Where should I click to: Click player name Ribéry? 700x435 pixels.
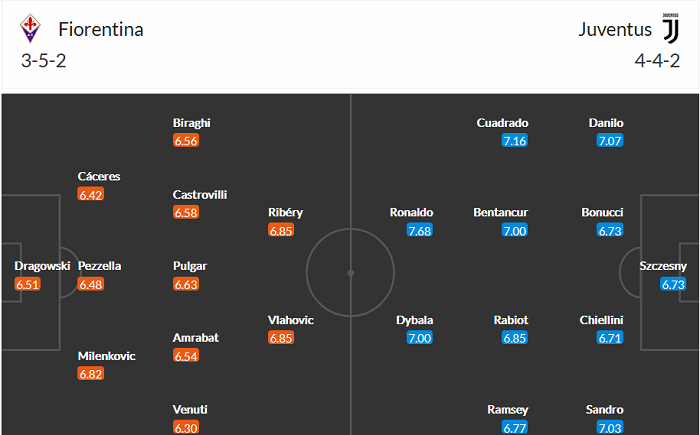(x=285, y=212)
